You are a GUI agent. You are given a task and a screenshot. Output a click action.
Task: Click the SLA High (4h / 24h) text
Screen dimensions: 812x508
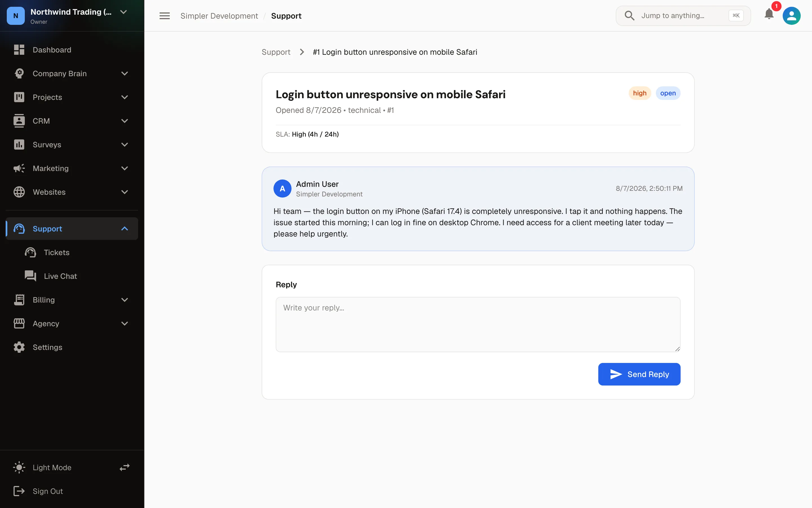(x=307, y=134)
